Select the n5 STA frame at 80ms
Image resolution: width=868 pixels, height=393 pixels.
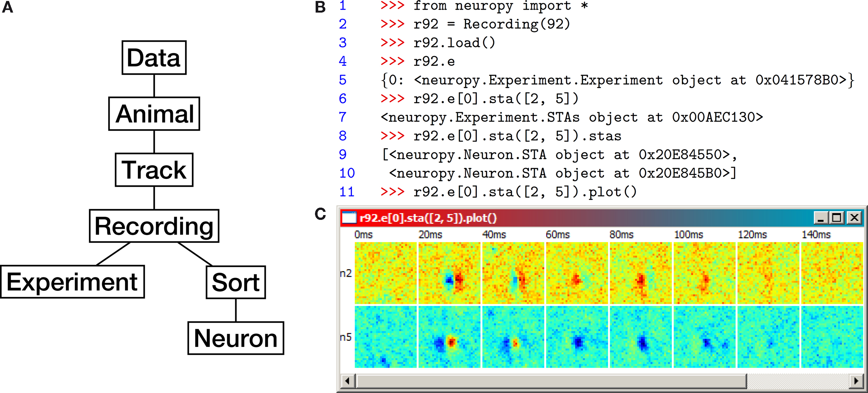tap(641, 337)
